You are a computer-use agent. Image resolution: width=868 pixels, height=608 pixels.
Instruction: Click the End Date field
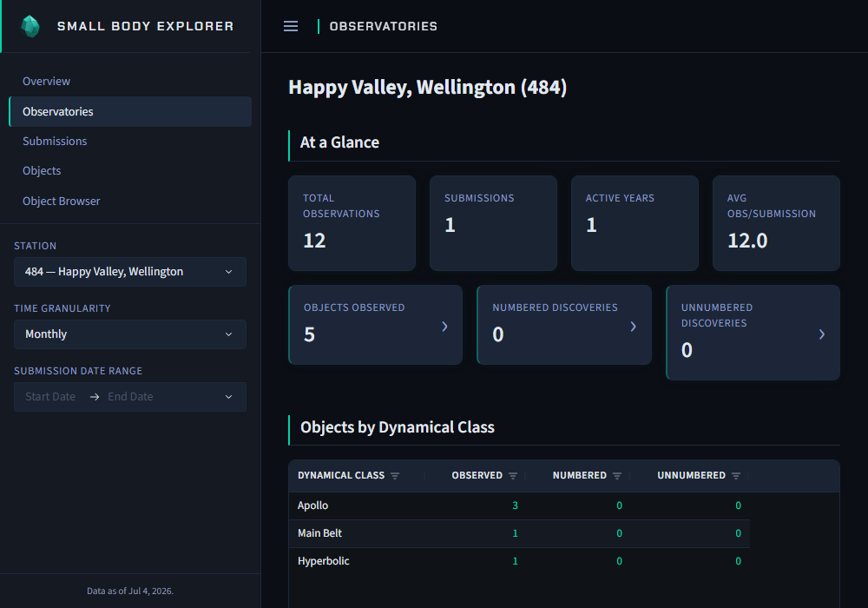pyautogui.click(x=131, y=397)
